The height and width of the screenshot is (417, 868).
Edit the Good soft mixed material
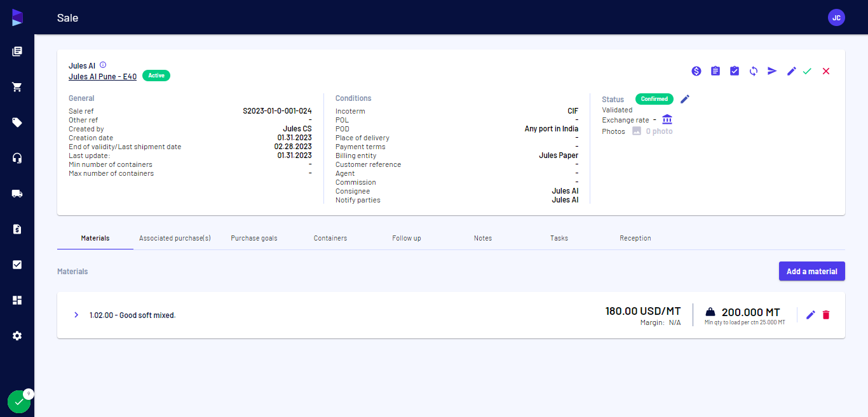click(x=810, y=315)
